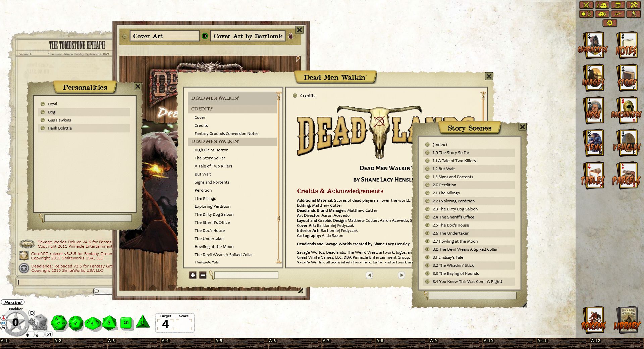The image size is (644, 349).
Task: Advance to the next page with the right arrow
Action: coord(401,275)
